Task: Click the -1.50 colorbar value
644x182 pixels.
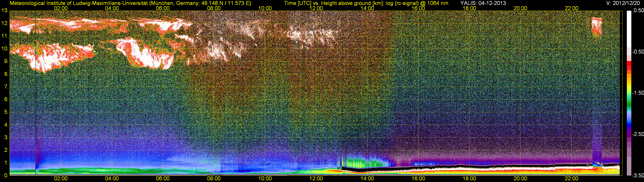Action: [x=638, y=93]
